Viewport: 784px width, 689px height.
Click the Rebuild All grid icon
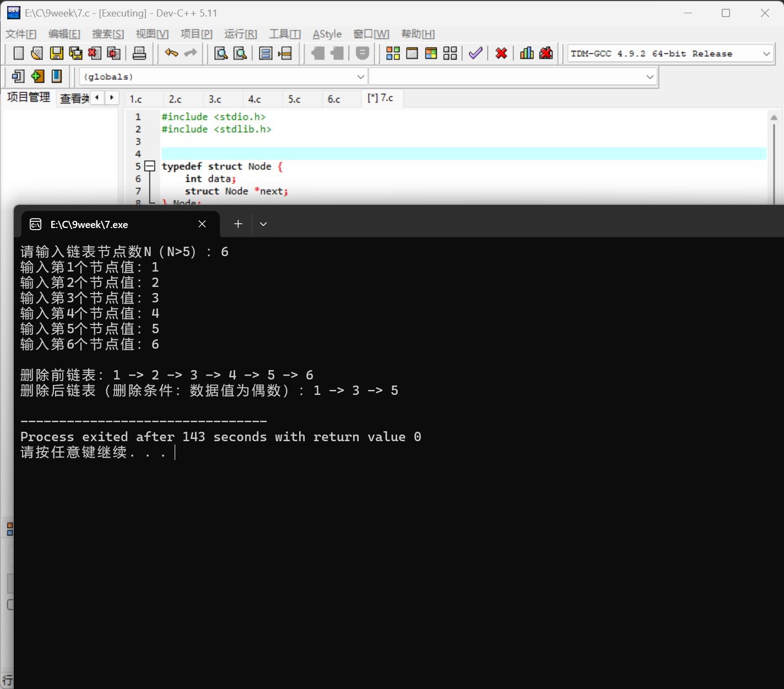click(450, 53)
